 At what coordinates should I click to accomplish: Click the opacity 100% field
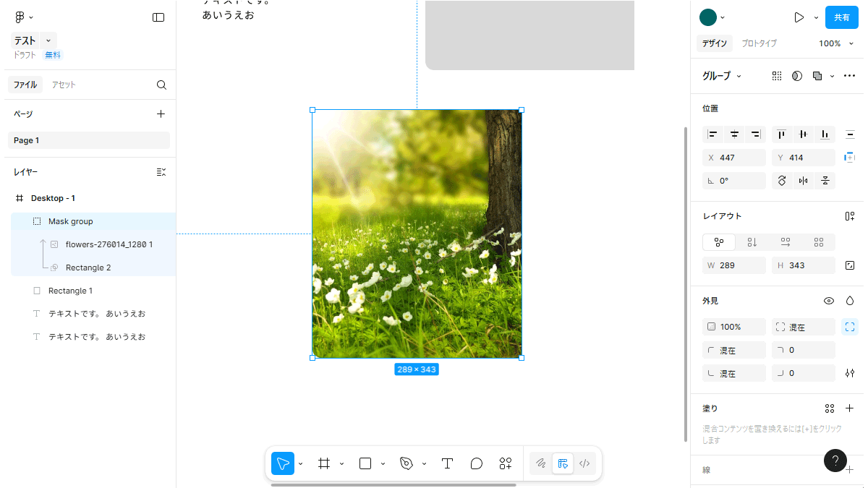733,327
